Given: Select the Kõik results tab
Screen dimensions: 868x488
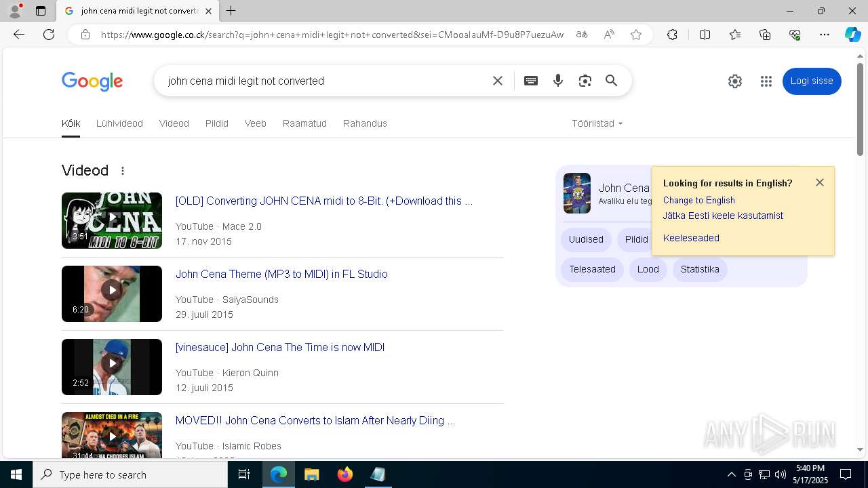Looking at the screenshot, I should coord(71,123).
